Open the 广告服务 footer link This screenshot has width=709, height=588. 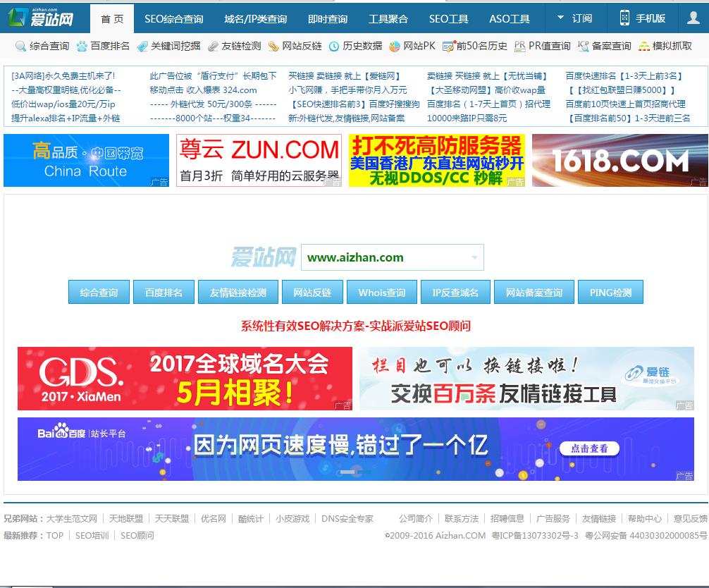[x=553, y=518]
